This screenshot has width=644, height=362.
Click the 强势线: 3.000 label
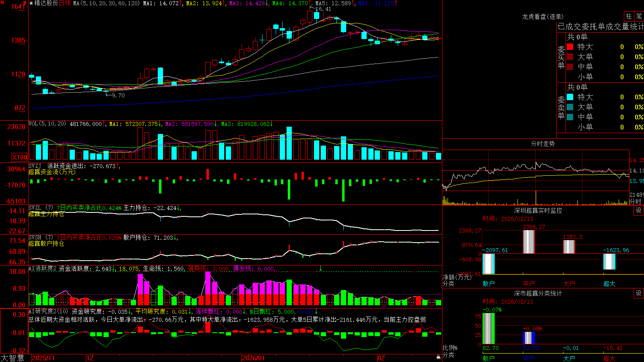(x=209, y=269)
